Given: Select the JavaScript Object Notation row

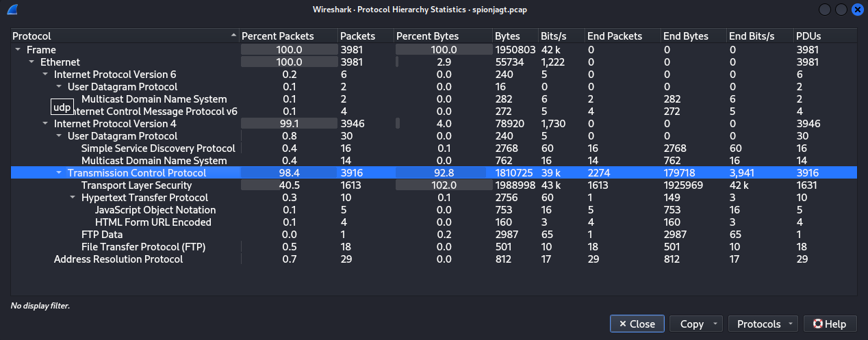Looking at the screenshot, I should (x=155, y=210).
